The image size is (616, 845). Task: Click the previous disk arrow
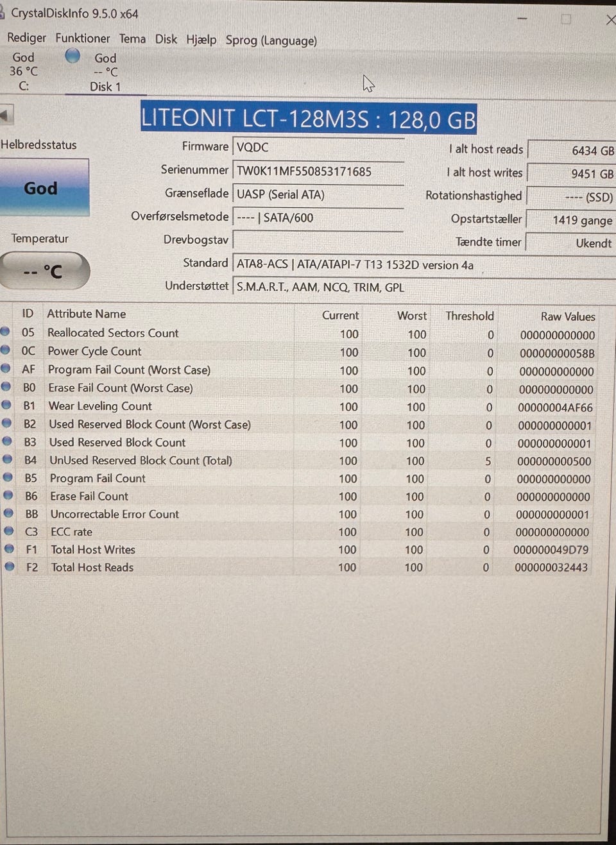[x=6, y=115]
